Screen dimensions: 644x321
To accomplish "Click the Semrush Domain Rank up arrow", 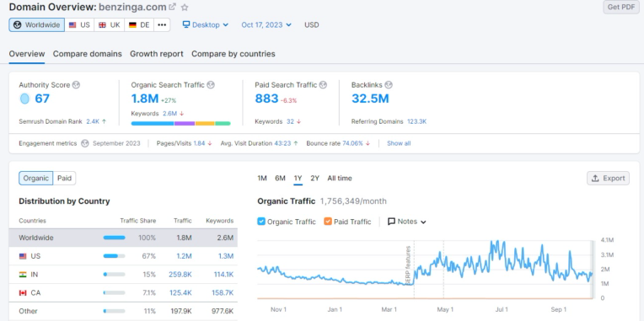I will [x=104, y=121].
